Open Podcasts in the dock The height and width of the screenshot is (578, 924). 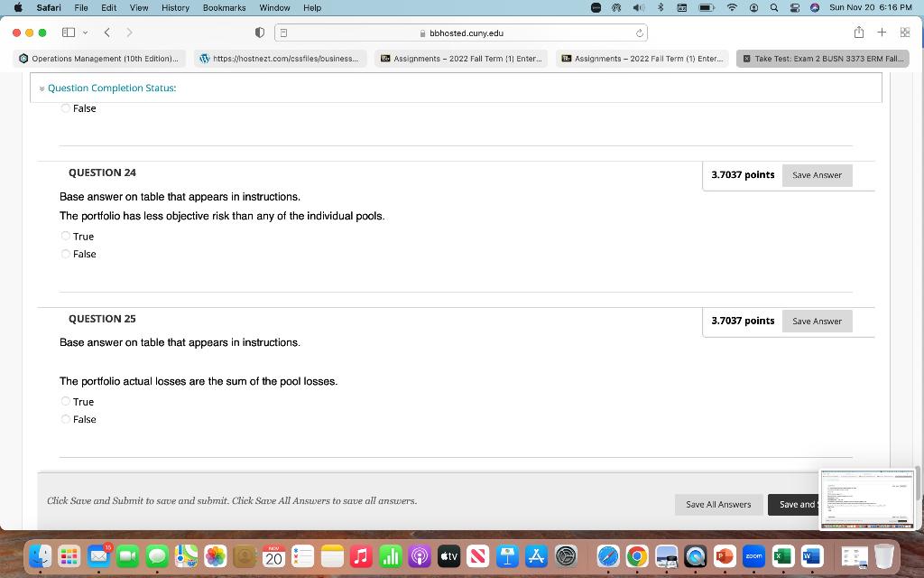420,556
